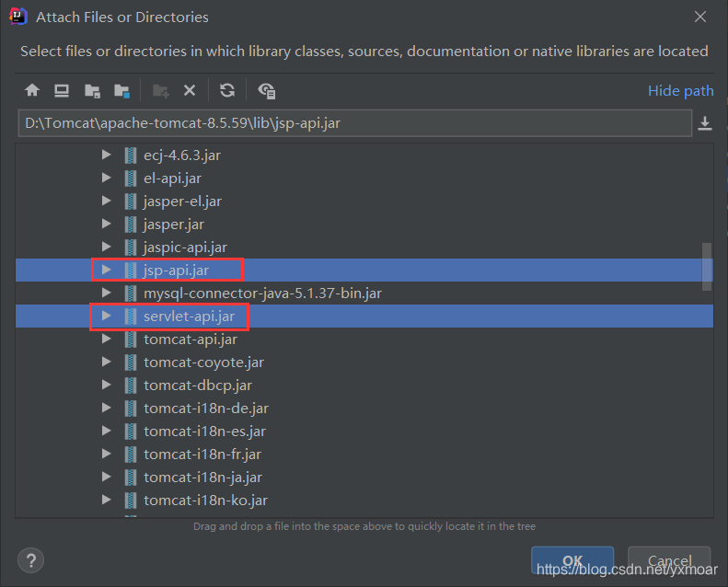This screenshot has height=587, width=728.
Task: Expand servlet-api.jar node
Action: click(x=107, y=316)
